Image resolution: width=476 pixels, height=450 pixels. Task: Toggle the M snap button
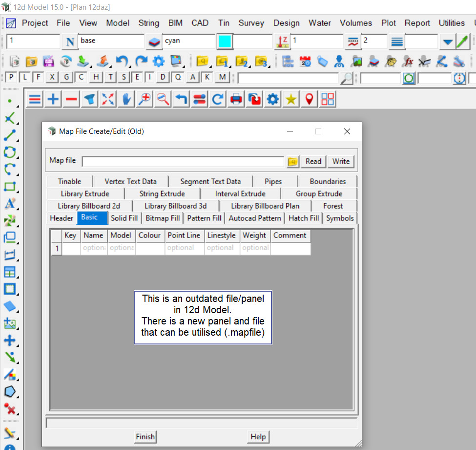223,77
